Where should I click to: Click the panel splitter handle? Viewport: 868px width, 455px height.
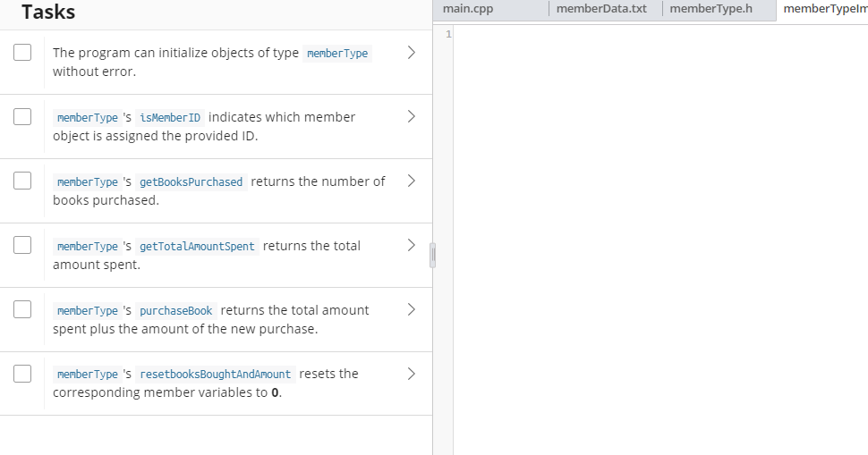coord(433,256)
